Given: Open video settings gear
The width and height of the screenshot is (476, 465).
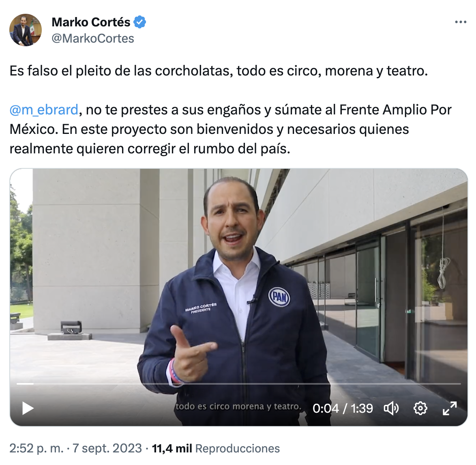Looking at the screenshot, I should [420, 408].
